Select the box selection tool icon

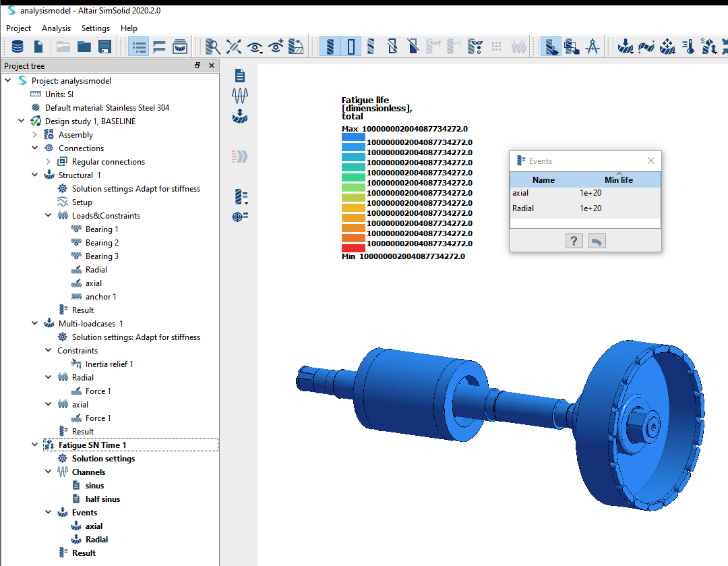(572, 47)
